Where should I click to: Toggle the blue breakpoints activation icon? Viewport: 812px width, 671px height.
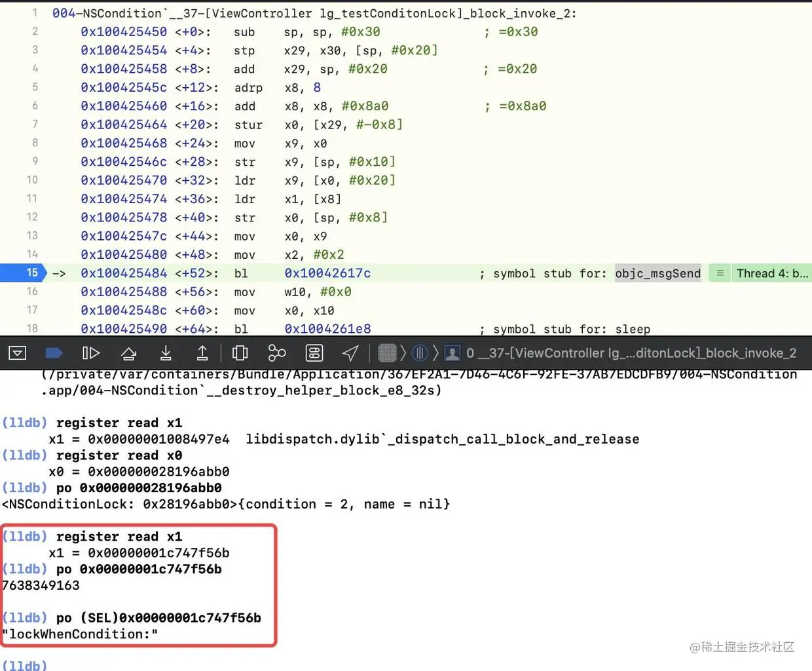54,353
